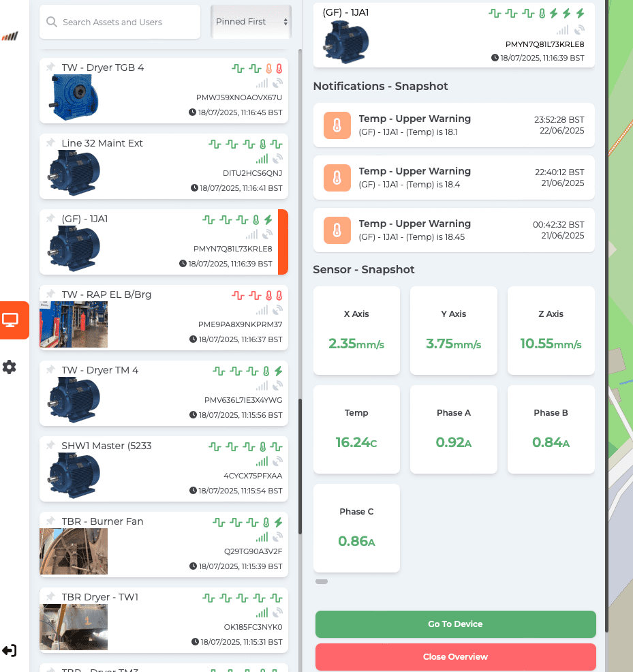
Task: Click lightning bolt icon on TBR - Burner Fan
Action: pos(279,523)
